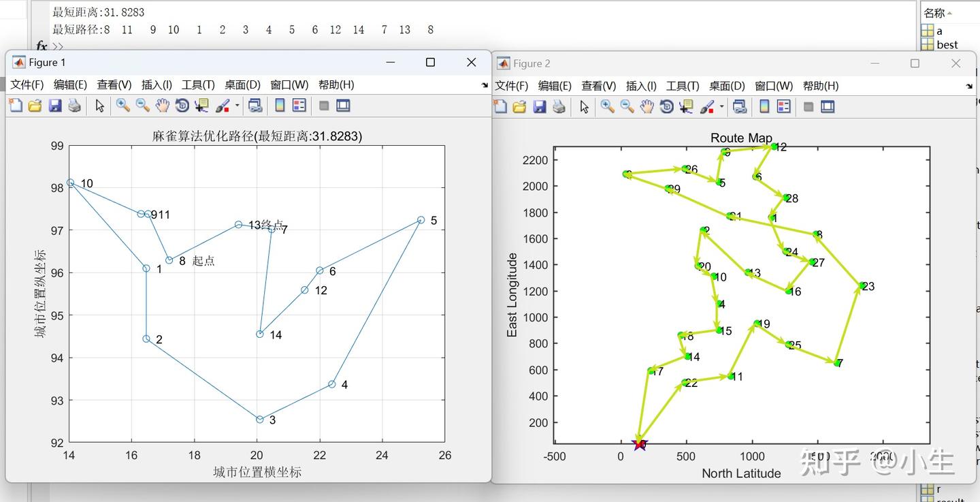The image size is (980, 502).
Task: Open 工具(T) menu in Figure 1
Action: (x=198, y=84)
